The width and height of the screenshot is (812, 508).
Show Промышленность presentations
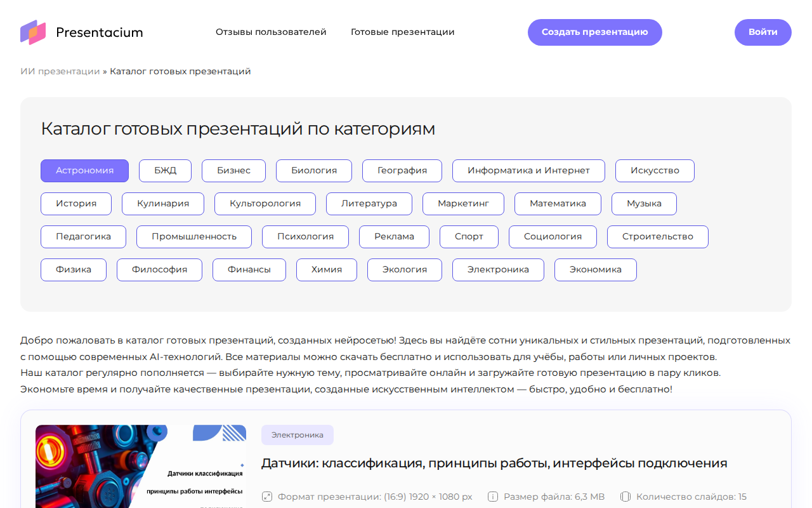[x=194, y=237]
